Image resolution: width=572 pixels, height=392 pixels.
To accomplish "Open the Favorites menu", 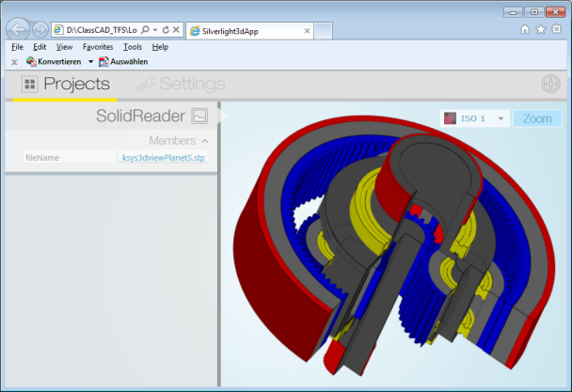I will 97,46.
